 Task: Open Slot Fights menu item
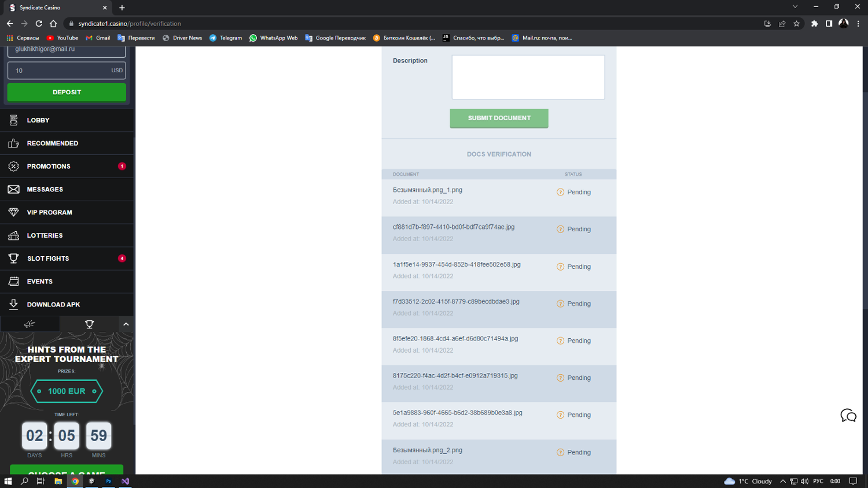(x=67, y=258)
